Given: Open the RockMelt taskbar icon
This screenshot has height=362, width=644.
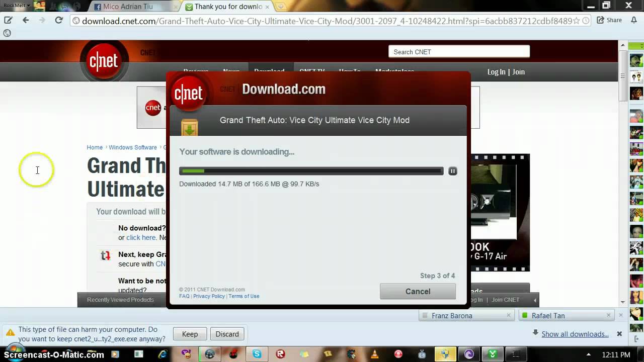Looking at the screenshot, I should pos(210,354).
